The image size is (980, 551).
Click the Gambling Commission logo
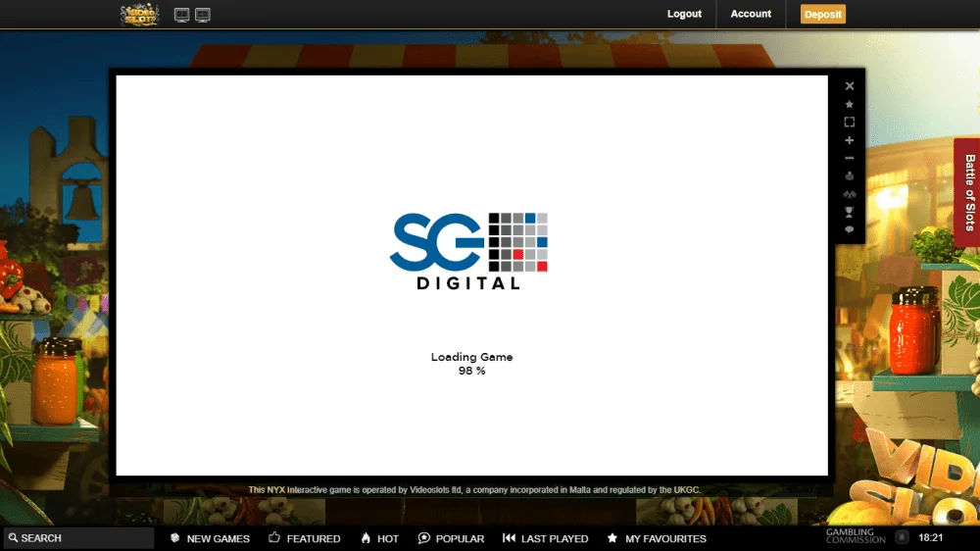pos(856,536)
